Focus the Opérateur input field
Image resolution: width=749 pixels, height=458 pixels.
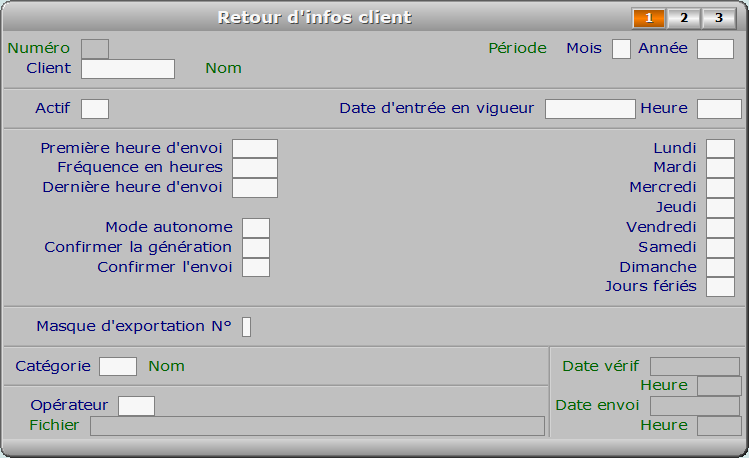(x=137, y=406)
